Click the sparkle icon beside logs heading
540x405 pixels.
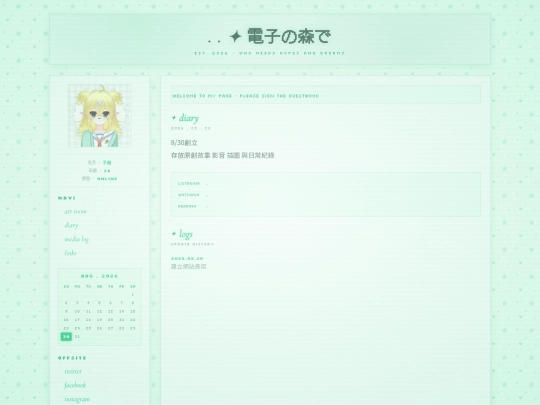tap(174, 234)
